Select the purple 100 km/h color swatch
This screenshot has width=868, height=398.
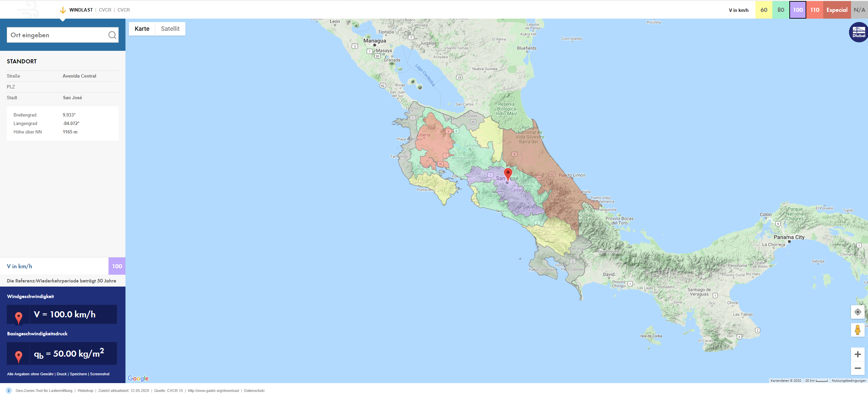coord(797,10)
